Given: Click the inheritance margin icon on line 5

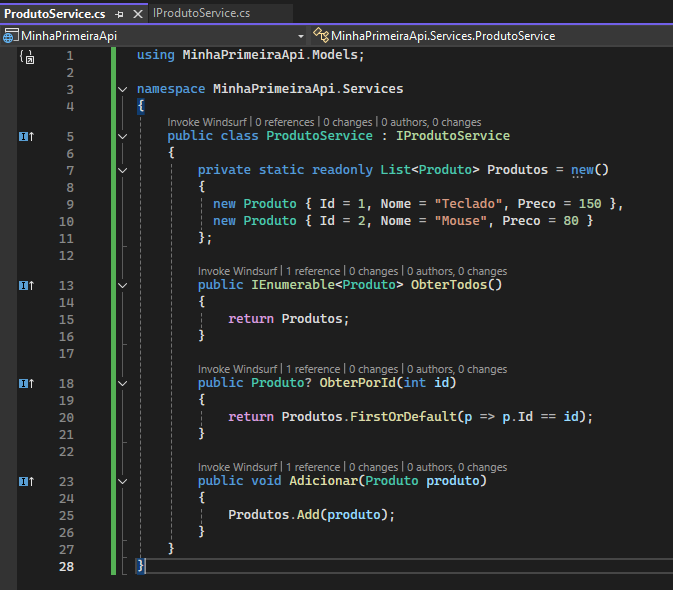Looking at the screenshot, I should (x=26, y=136).
